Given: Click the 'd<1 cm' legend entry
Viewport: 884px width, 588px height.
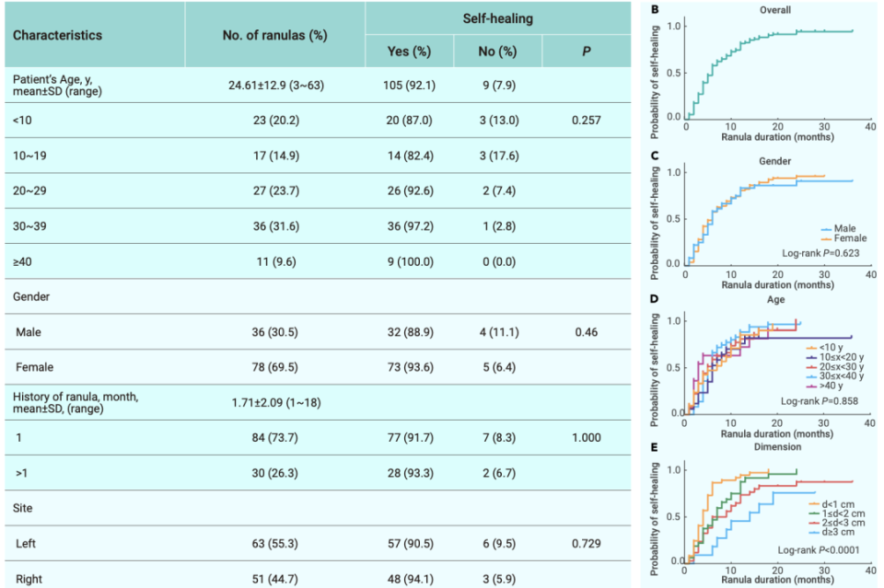Looking at the screenshot, I should tap(832, 504).
